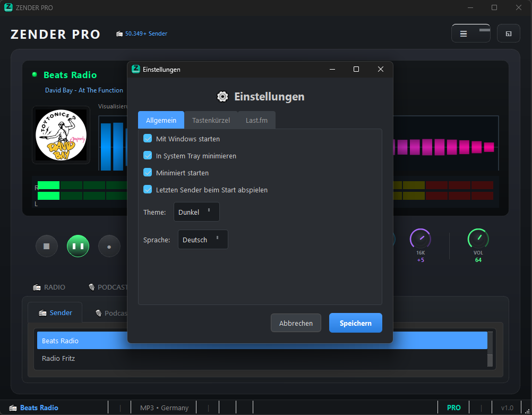Click the David Bay album art
This screenshot has width=532, height=415.
[x=61, y=135]
